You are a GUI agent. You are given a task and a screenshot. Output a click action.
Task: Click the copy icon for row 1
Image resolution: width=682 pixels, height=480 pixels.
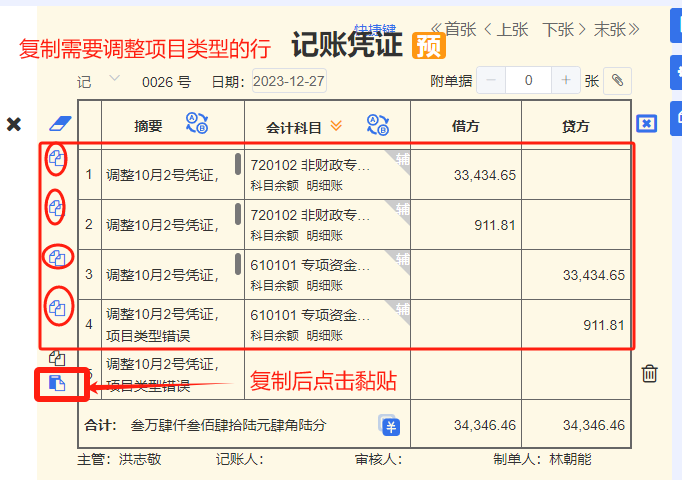(57, 158)
